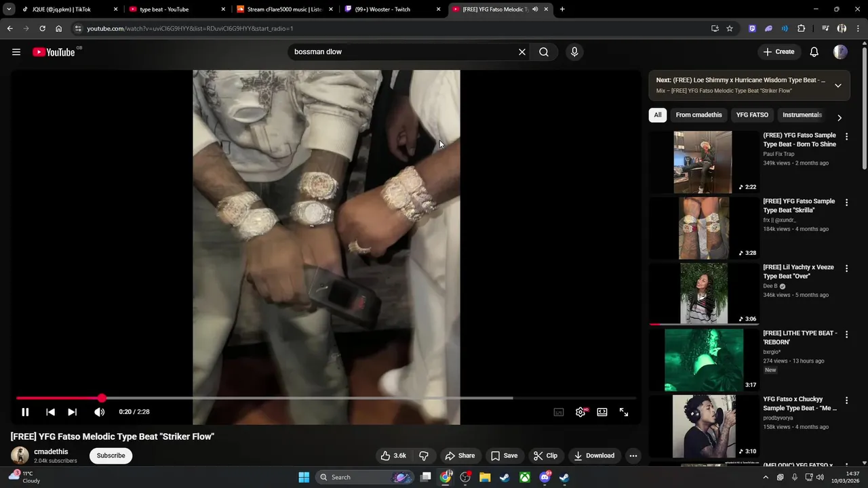868x488 pixels.
Task: Click the red video progress scrubber
Action: pos(102,399)
